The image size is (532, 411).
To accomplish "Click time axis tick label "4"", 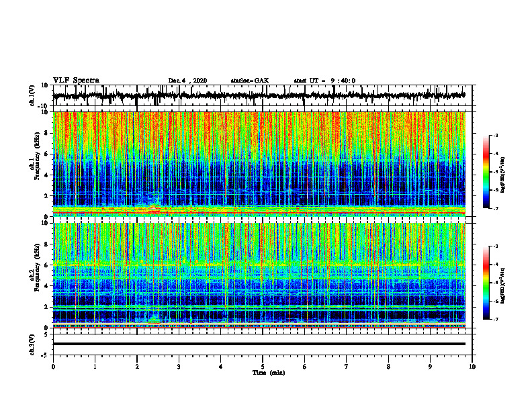I will point(221,367).
